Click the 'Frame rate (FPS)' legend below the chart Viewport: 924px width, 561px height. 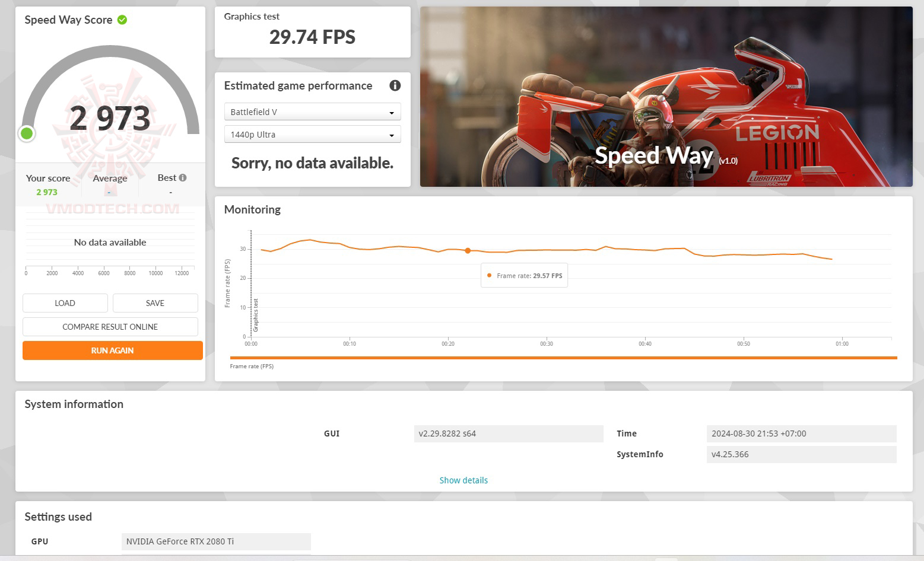coord(252,366)
